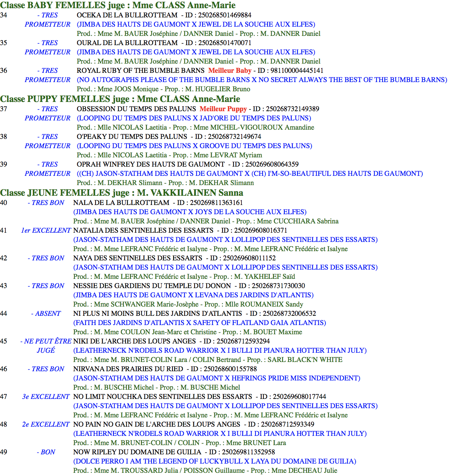Click the '3e EXCELLENT' rating
The width and height of the screenshot is (460, 476).
click(x=46, y=396)
